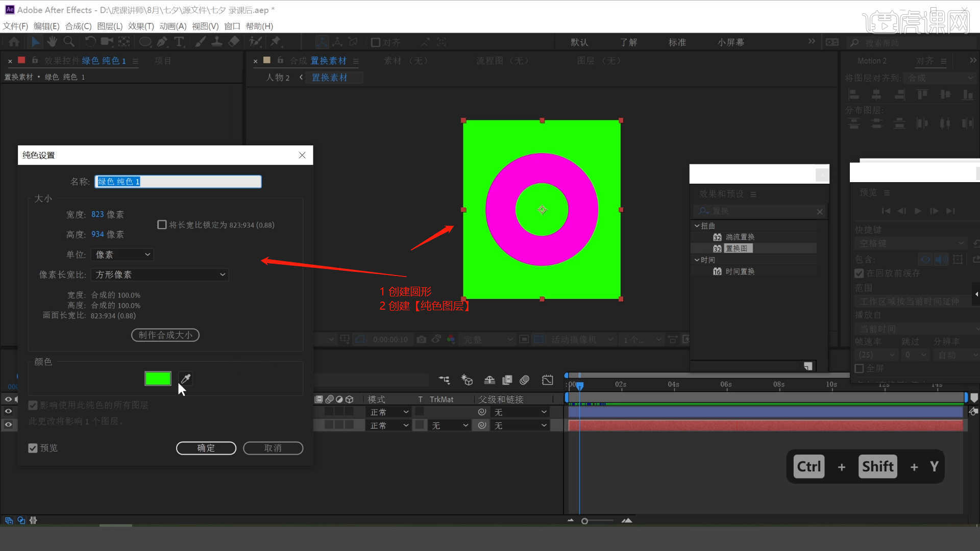Toggle 在回放前缓存 checkbox

[859, 273]
